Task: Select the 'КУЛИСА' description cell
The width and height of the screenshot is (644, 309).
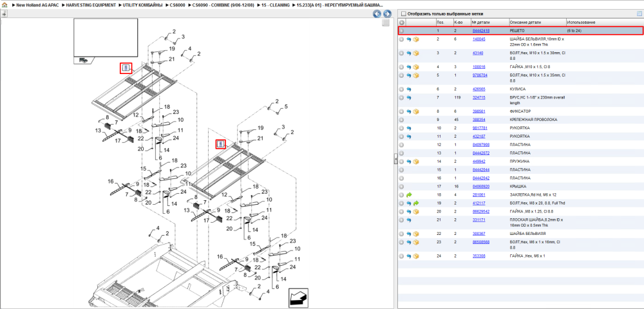Action: [x=518, y=89]
